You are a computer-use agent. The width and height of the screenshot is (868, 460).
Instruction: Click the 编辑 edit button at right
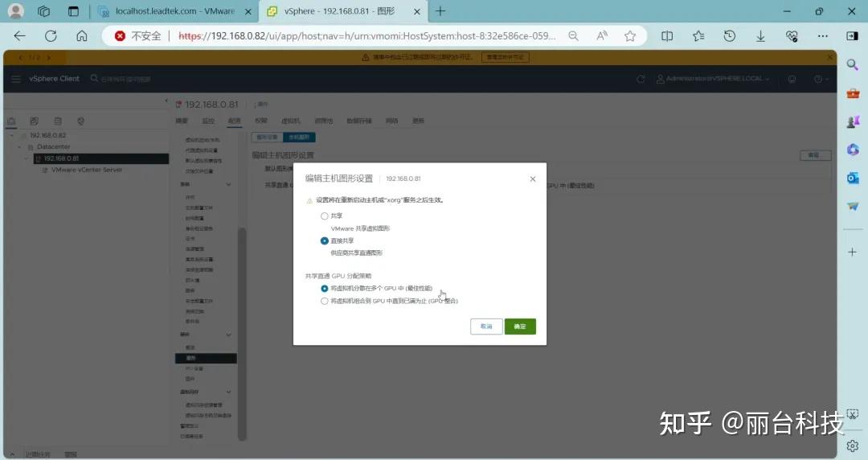pyautogui.click(x=815, y=156)
